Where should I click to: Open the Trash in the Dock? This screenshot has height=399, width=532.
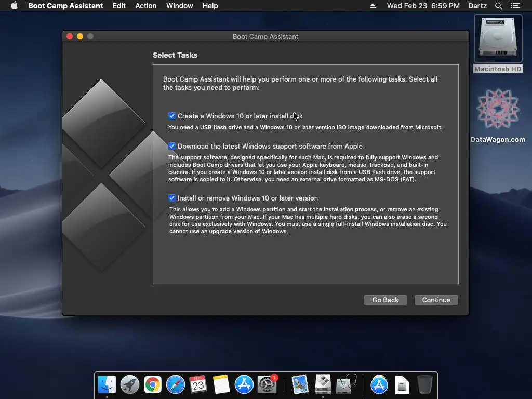[424, 384]
